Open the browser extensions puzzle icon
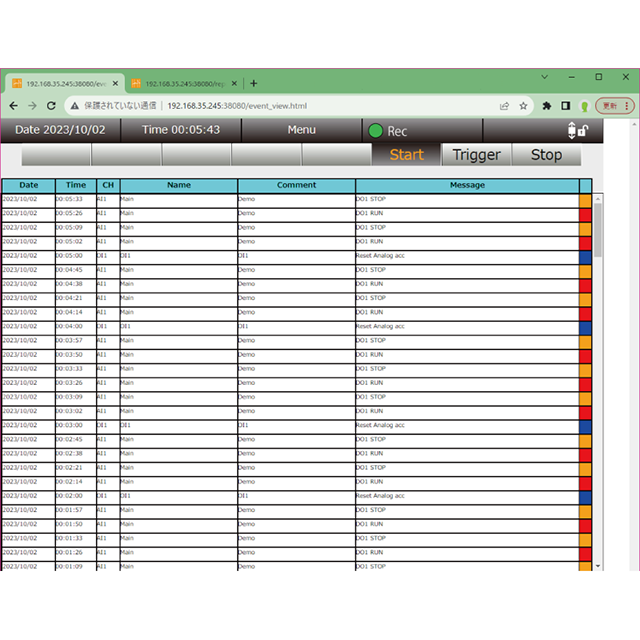640x640 pixels. (x=547, y=105)
